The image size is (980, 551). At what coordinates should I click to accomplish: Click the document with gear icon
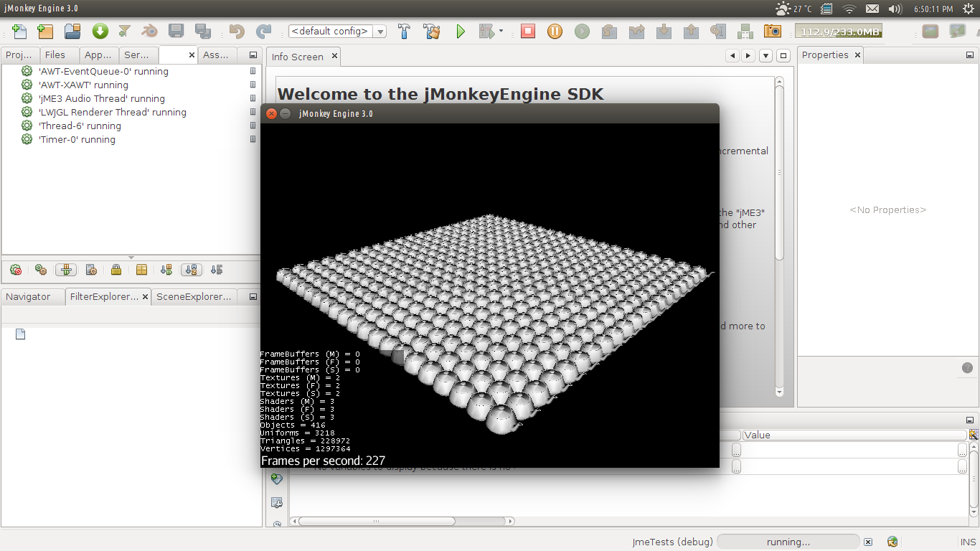(x=91, y=270)
